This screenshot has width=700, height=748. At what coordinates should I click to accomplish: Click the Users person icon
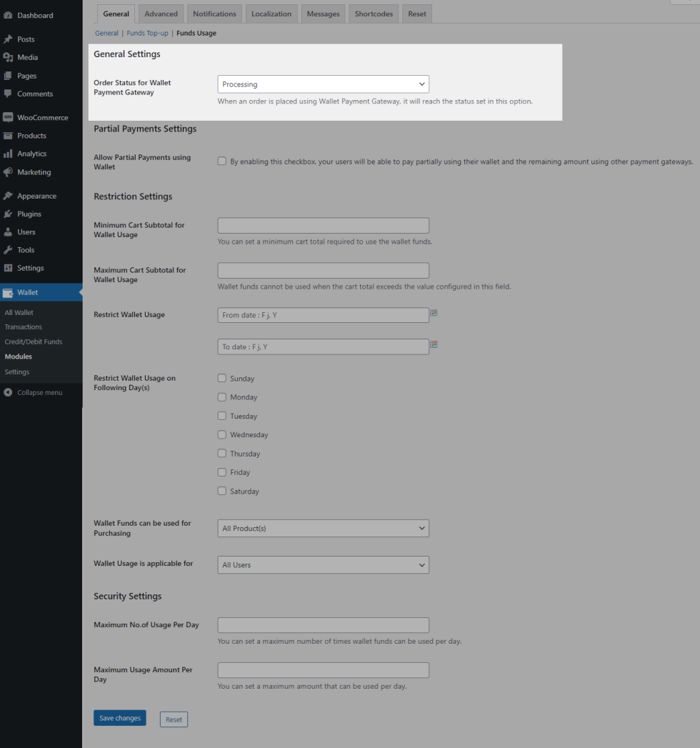[x=8, y=232]
